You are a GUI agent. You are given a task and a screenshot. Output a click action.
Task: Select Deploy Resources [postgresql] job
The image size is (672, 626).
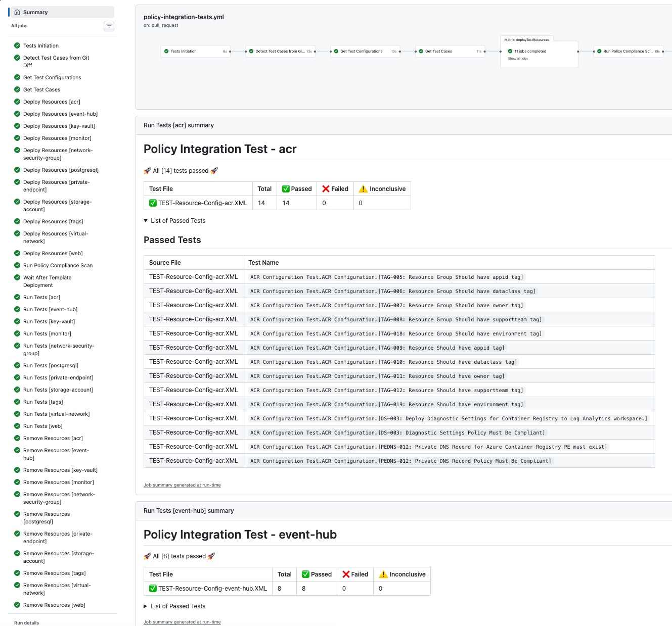pyautogui.click(x=61, y=170)
